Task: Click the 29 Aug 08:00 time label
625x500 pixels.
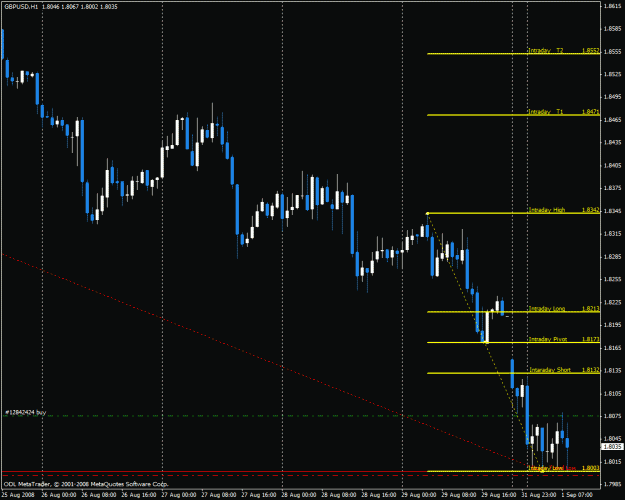Action: (x=458, y=495)
